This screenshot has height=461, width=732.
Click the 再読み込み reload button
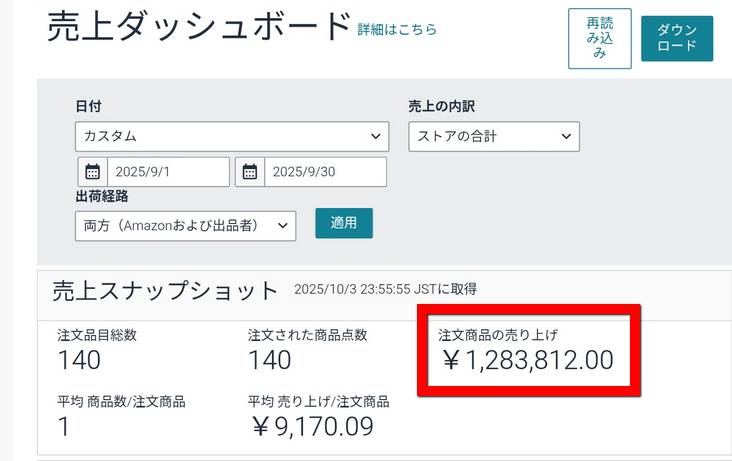(599, 38)
